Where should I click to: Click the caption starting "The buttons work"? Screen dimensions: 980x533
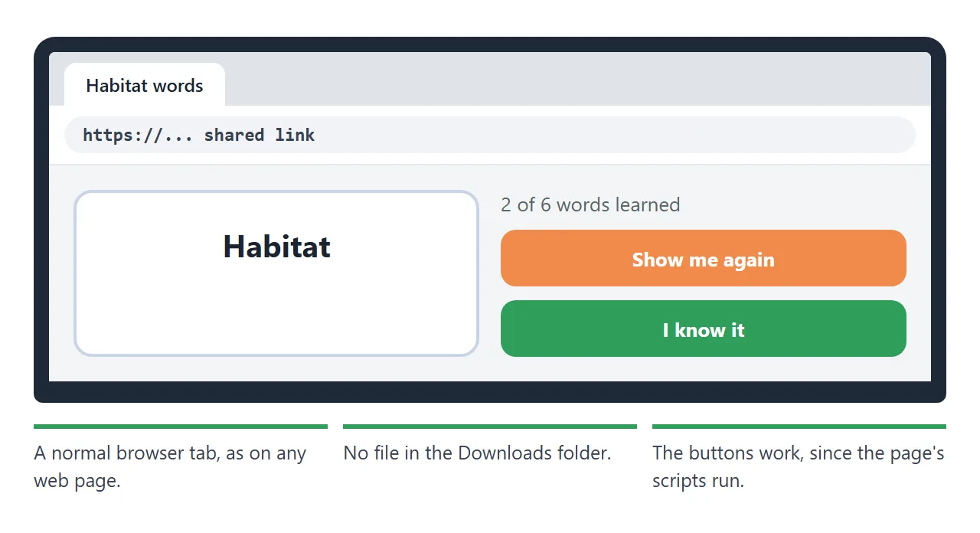pyautogui.click(x=799, y=467)
